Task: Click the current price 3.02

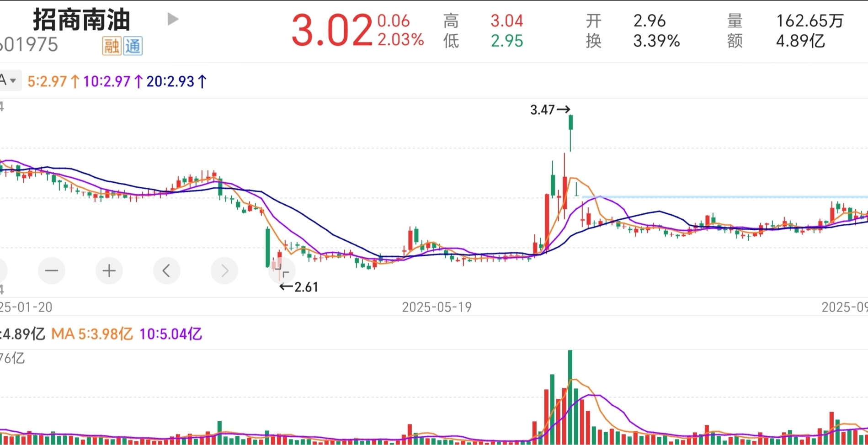Action: pos(332,31)
